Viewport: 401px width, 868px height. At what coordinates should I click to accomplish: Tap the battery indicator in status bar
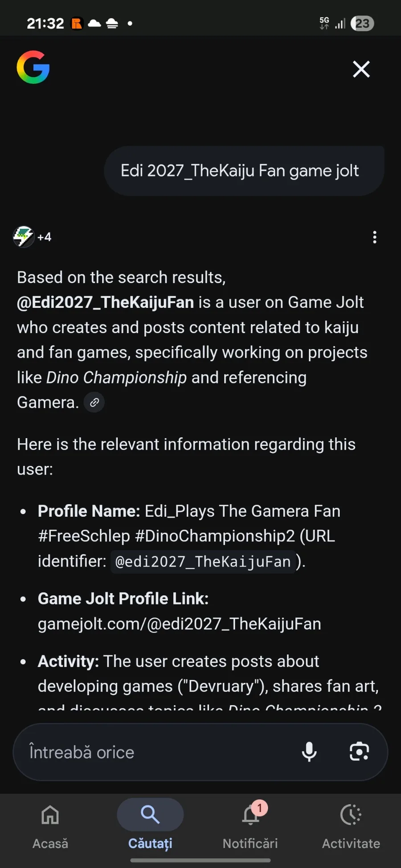(x=362, y=23)
